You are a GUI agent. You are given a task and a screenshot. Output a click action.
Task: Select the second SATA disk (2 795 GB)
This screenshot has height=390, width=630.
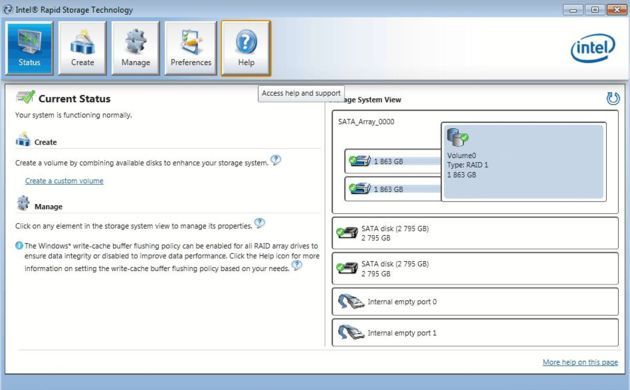pyautogui.click(x=475, y=269)
